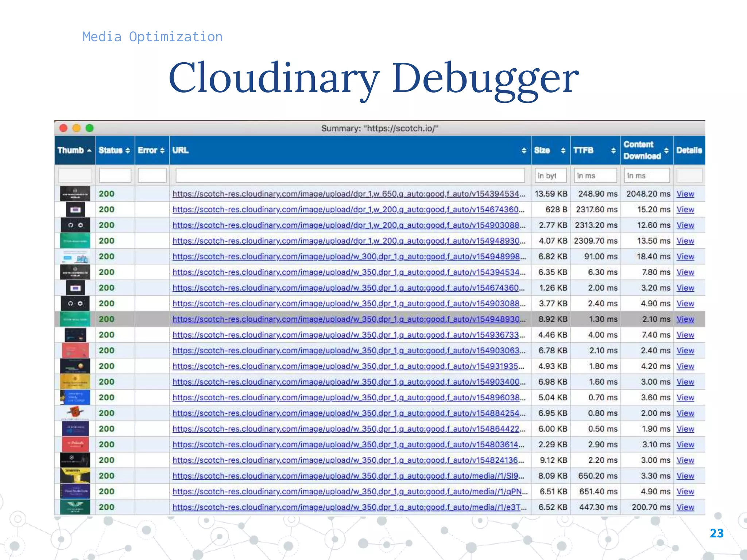747x560 pixels.
Task: Click the Details column header
Action: click(689, 150)
